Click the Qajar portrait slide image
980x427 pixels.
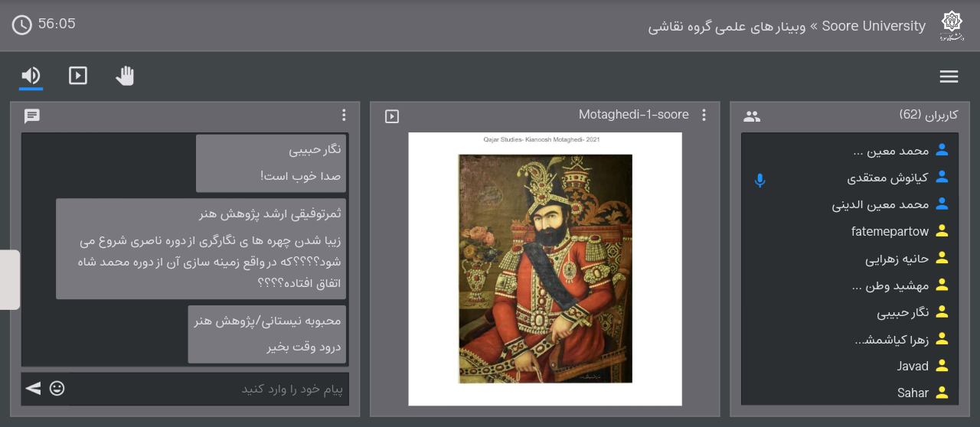[545, 269]
